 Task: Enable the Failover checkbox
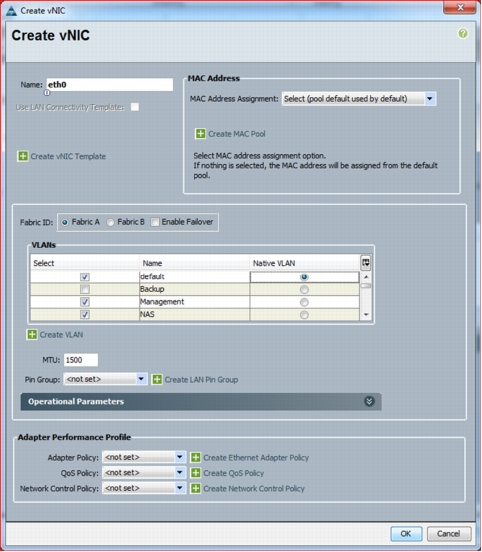(x=155, y=222)
